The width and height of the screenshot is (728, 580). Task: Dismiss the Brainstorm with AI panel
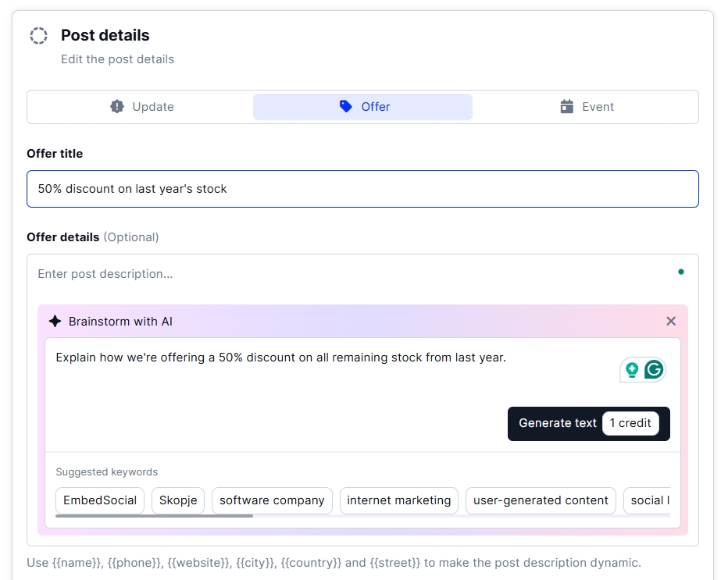(670, 321)
